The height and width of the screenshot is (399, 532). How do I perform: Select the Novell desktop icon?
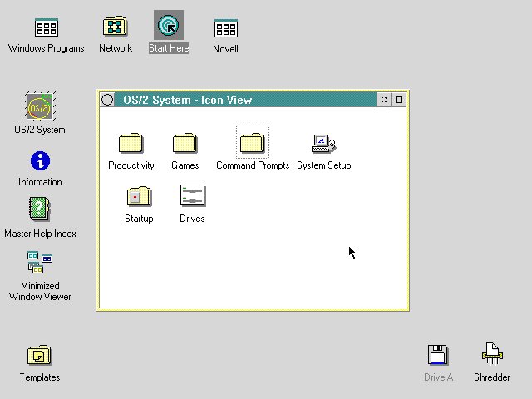(226, 28)
